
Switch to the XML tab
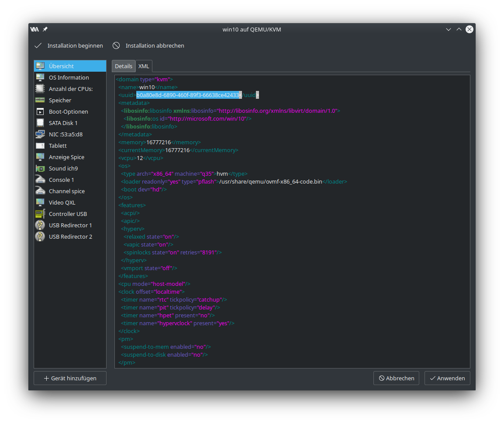click(x=144, y=66)
